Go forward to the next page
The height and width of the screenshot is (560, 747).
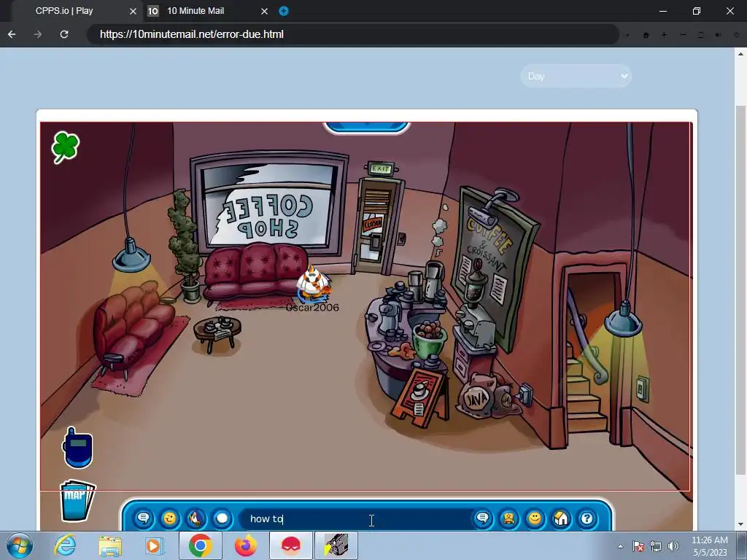click(x=38, y=34)
